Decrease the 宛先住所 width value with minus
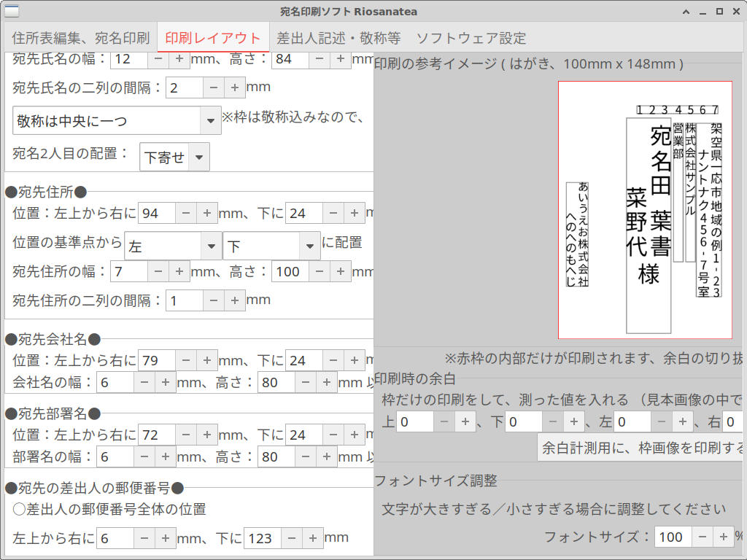This screenshot has height=560, width=747. pos(158,272)
